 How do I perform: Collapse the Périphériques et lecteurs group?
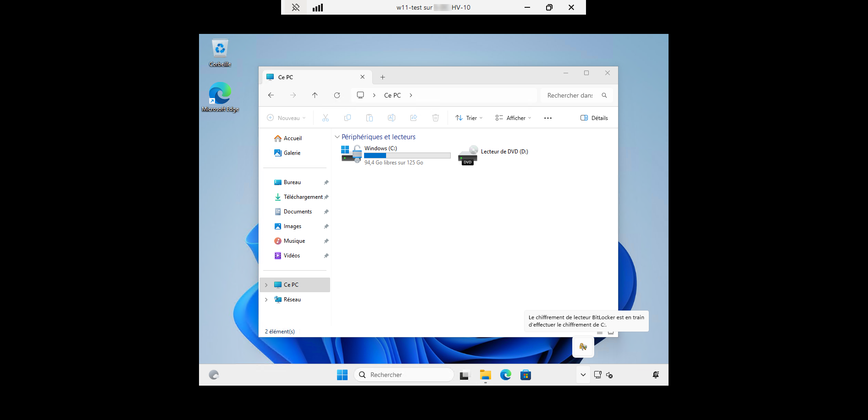[337, 137]
